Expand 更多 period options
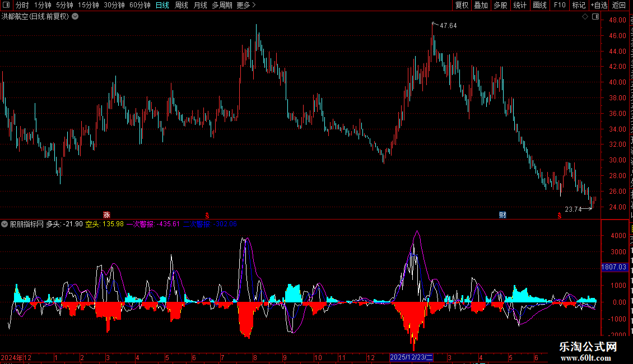Image resolution: width=633 pixels, height=364 pixels. tap(246, 5)
